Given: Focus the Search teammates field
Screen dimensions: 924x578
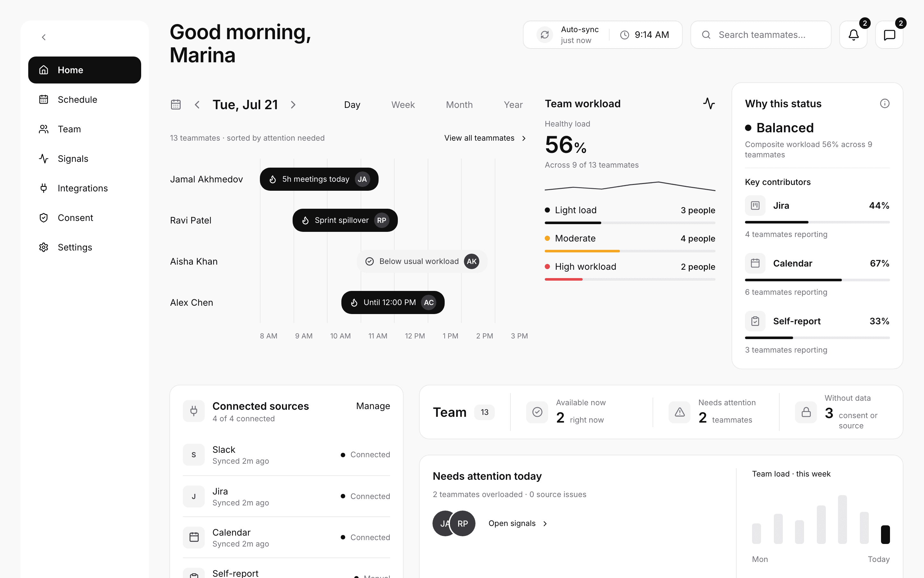Looking at the screenshot, I should point(761,35).
